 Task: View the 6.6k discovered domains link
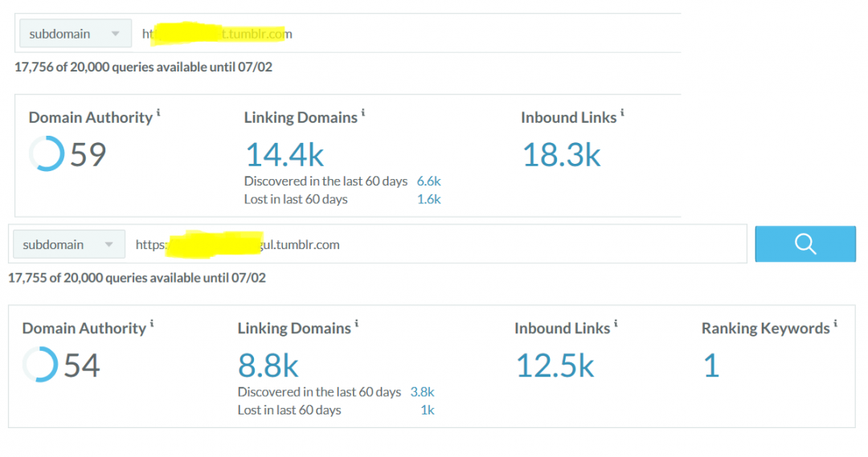coord(428,181)
